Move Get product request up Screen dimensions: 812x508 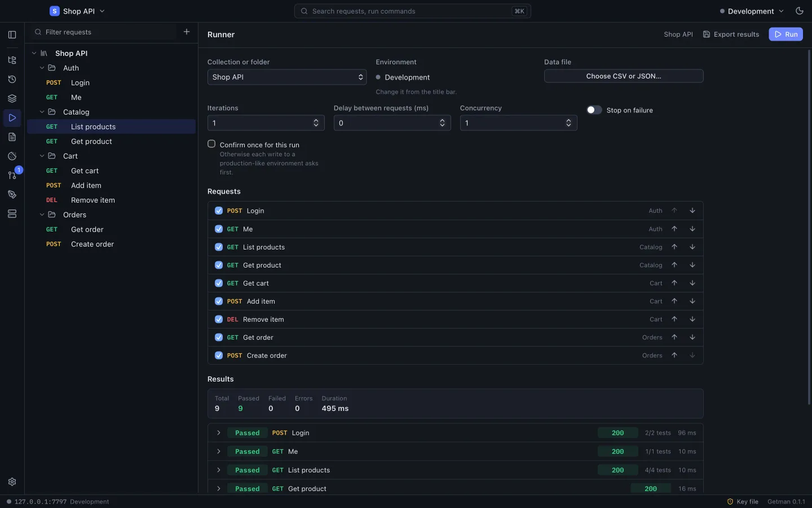(x=674, y=265)
